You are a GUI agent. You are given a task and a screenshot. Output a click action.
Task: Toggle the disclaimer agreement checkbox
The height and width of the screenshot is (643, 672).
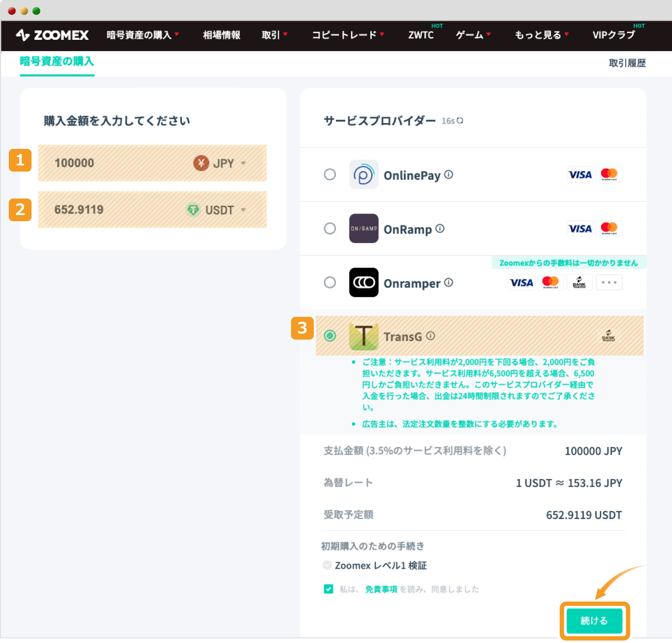328,589
